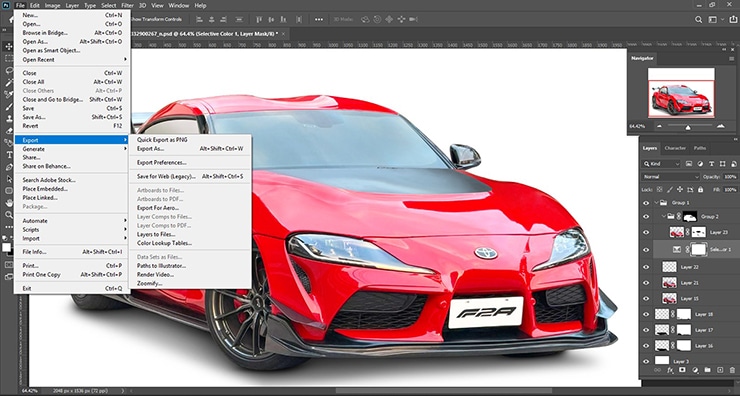Click the Navigator zoom slider handle

pyautogui.click(x=688, y=127)
